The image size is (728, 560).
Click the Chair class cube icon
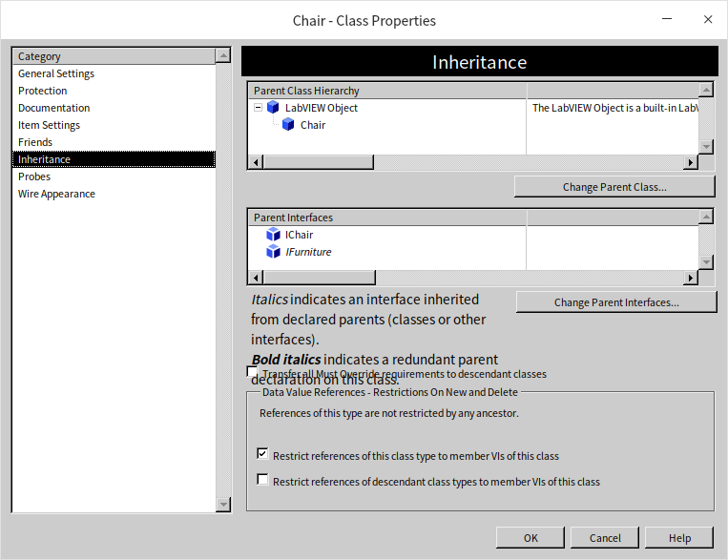pyautogui.click(x=288, y=125)
